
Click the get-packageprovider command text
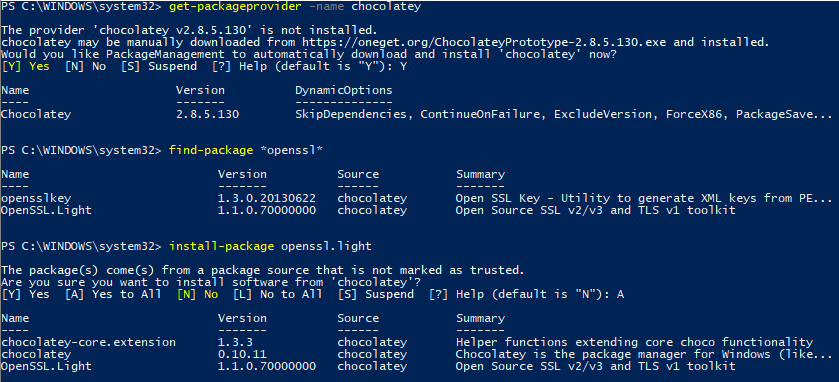click(229, 7)
